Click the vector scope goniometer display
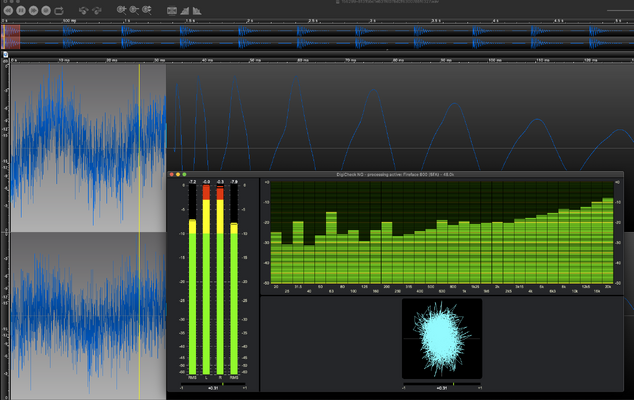The width and height of the screenshot is (634, 400). (442, 339)
